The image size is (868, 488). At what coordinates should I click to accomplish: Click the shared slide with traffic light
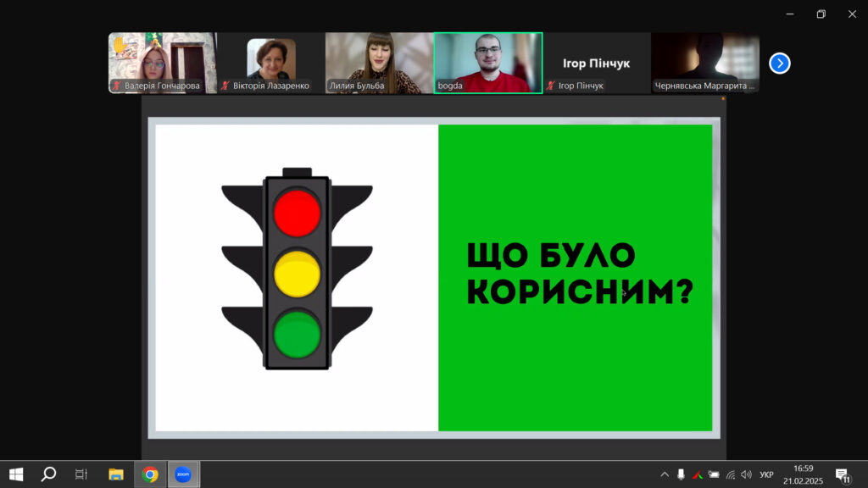[x=434, y=278]
